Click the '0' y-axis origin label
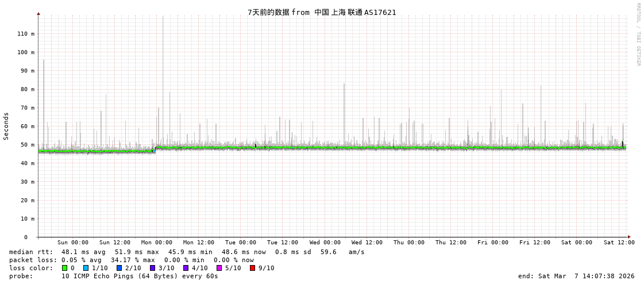Image resolution: width=644 pixels, height=284 pixels. 25,237
